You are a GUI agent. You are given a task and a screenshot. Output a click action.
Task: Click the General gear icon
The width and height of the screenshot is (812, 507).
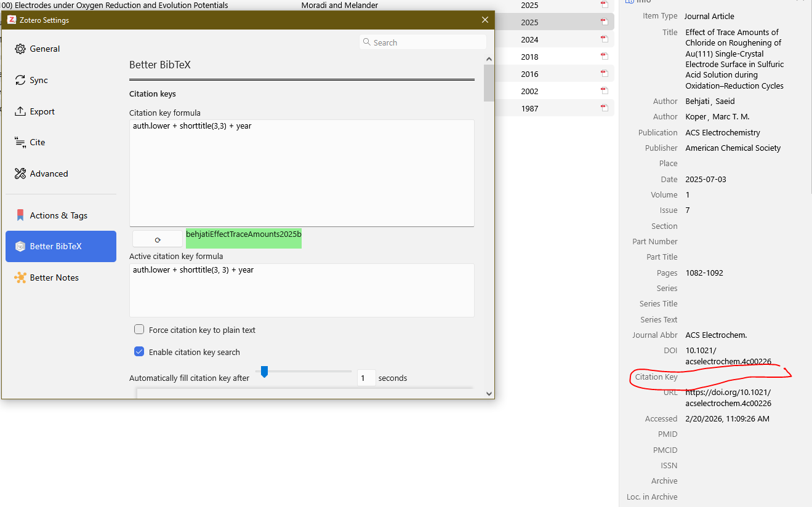click(20, 49)
